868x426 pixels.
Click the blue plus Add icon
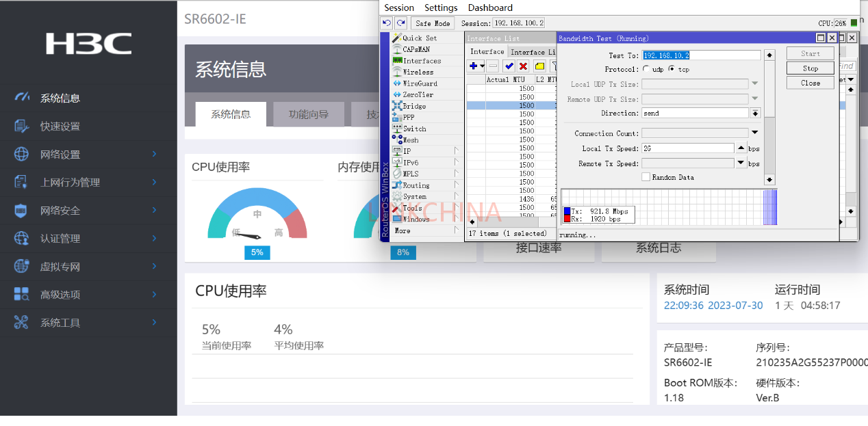tap(473, 66)
